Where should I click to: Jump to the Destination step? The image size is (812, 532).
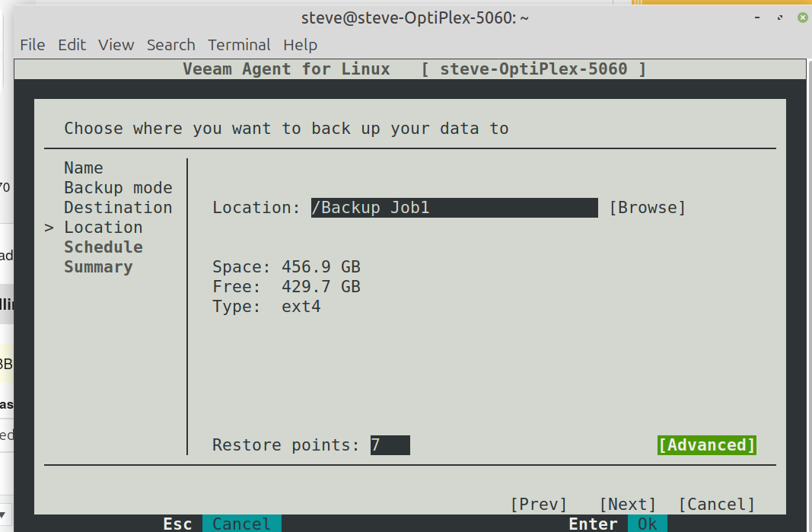point(118,208)
